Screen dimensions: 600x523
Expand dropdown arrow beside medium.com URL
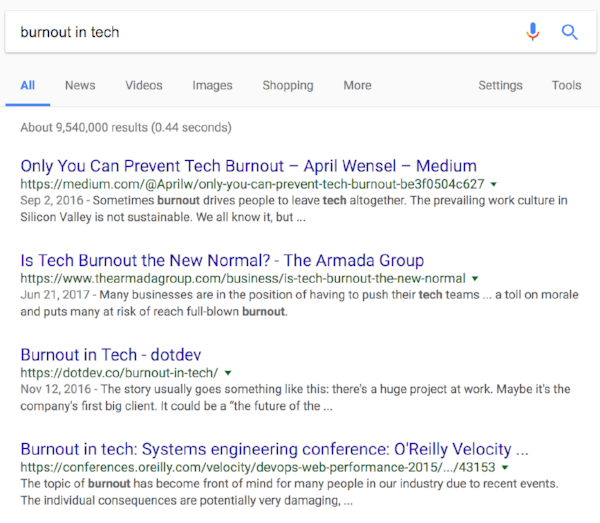[x=494, y=184]
